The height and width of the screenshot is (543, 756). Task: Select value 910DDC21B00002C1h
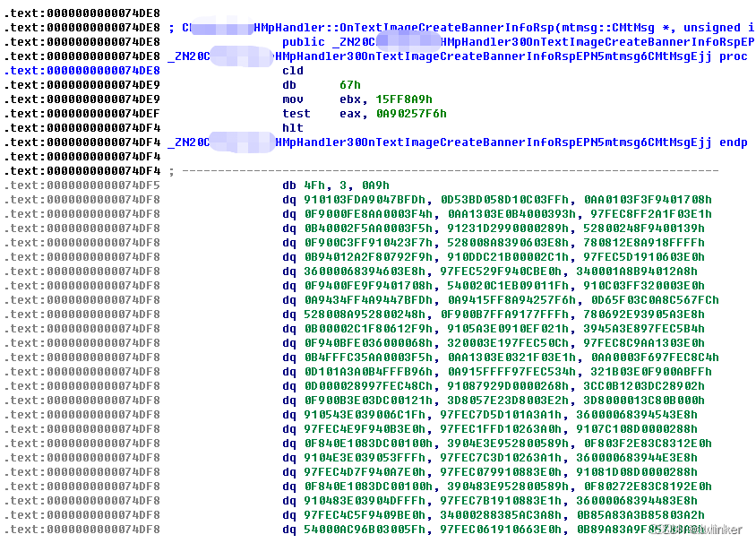[508, 257]
